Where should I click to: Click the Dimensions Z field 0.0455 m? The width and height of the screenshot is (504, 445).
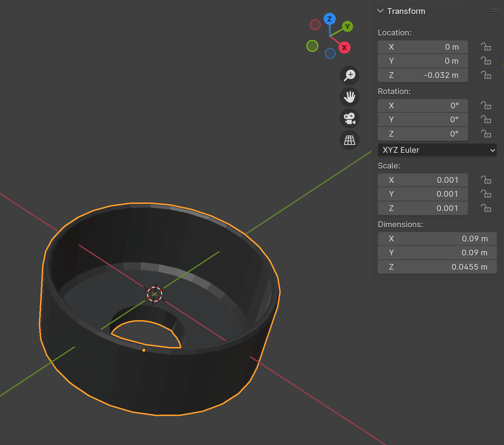tap(437, 267)
